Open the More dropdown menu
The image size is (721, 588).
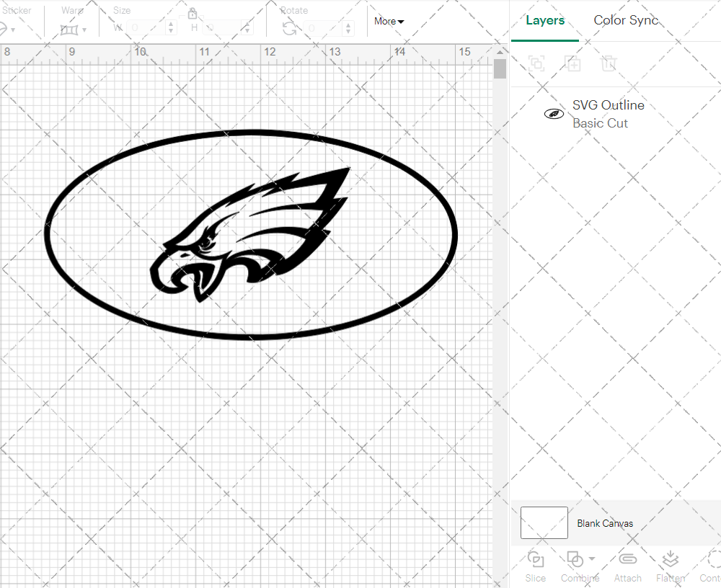[389, 21]
